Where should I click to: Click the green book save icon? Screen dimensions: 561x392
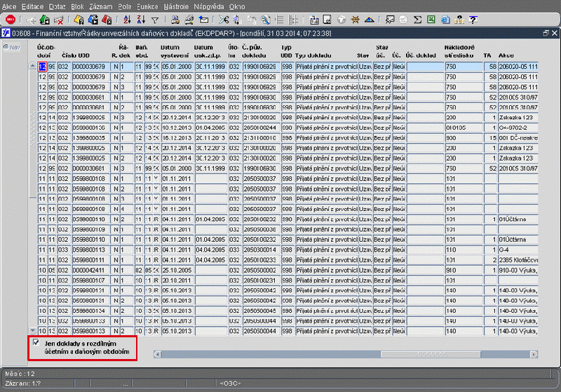click(x=45, y=20)
